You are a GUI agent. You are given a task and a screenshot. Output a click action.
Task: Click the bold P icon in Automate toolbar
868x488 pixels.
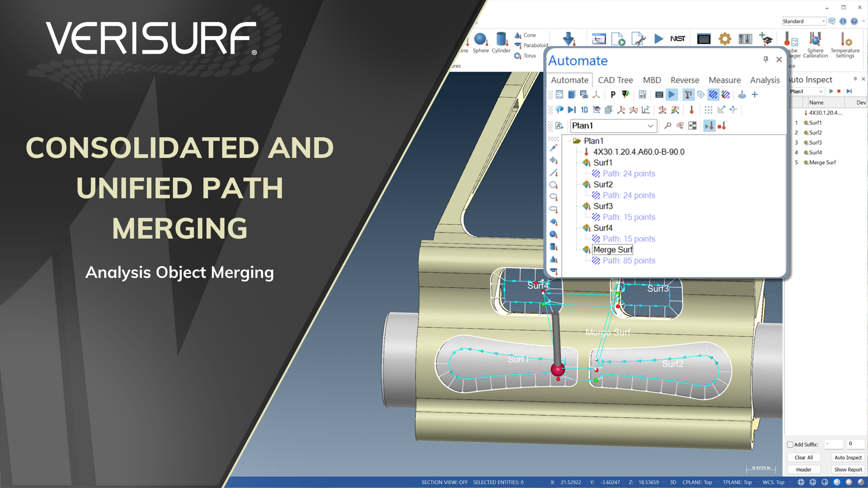[613, 95]
